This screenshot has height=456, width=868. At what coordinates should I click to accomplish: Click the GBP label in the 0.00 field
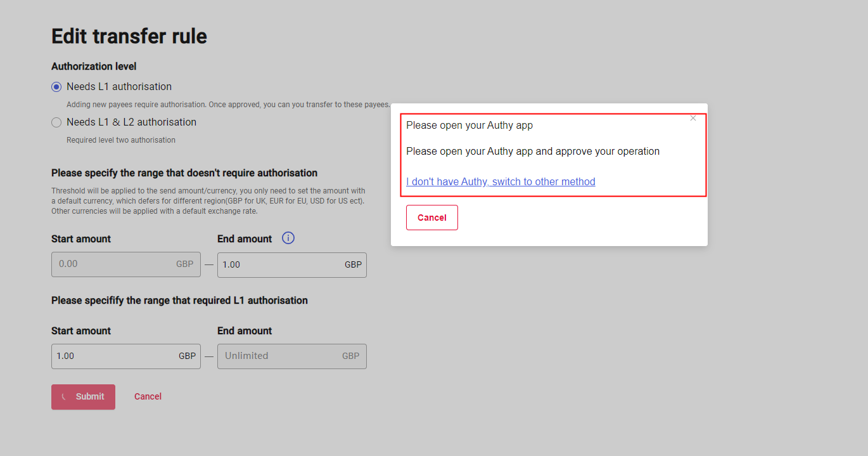pos(184,264)
